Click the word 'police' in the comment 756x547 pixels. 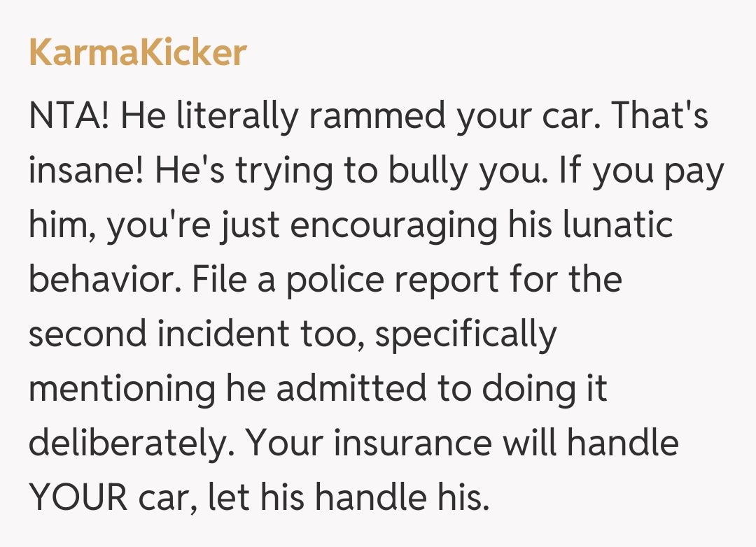pyautogui.click(x=334, y=280)
